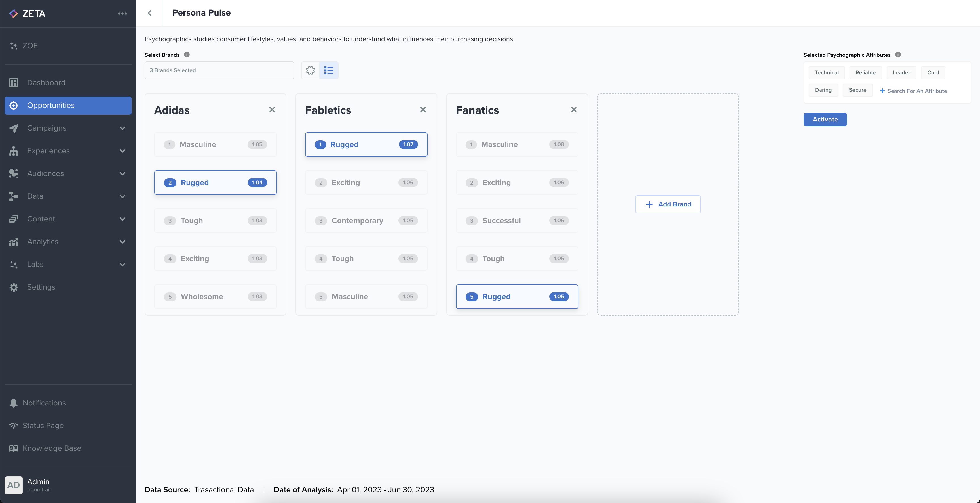Screen dimensions: 980x503
Task: Go to Dashboard in the sidebar
Action: (x=46, y=83)
